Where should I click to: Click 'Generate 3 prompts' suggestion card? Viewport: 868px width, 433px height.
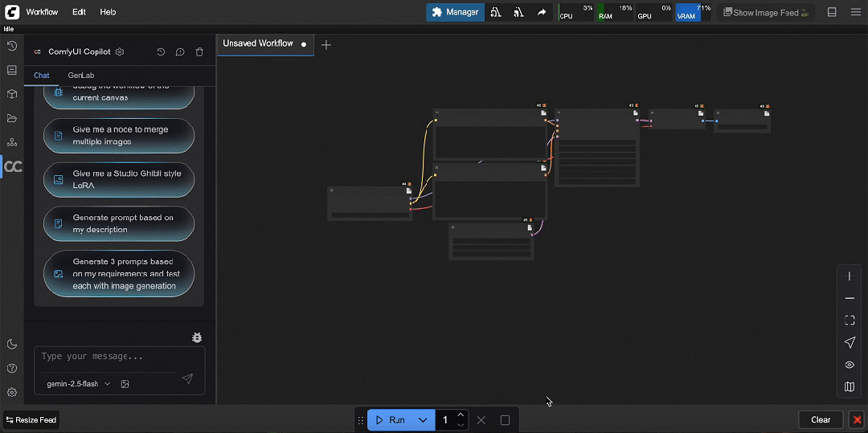point(119,274)
